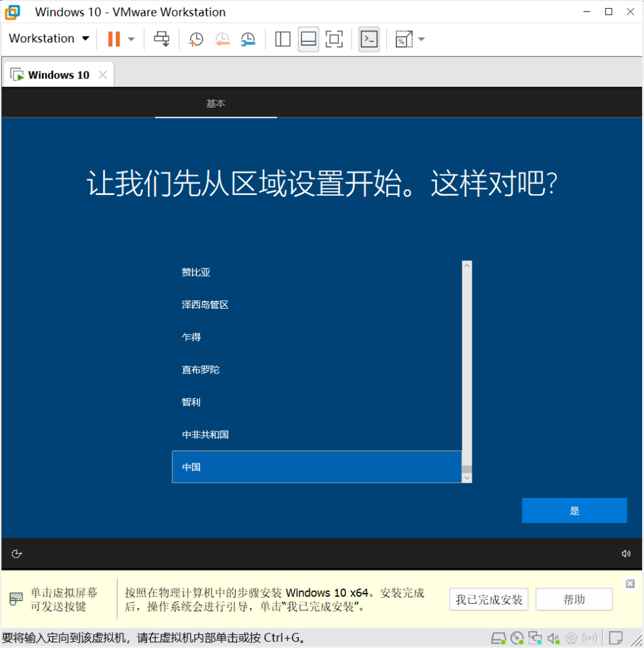Take a snapshot of the VM
This screenshot has height=648, width=644.
(x=196, y=39)
